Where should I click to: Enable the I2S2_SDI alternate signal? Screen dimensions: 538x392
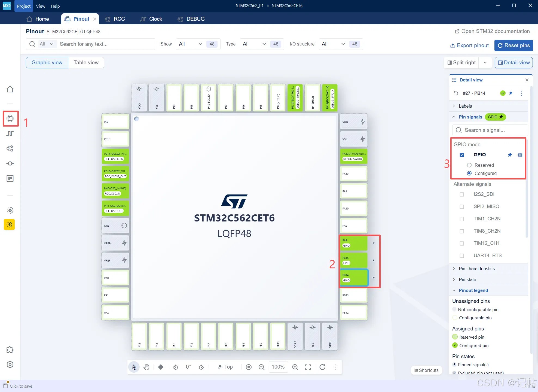(462, 194)
